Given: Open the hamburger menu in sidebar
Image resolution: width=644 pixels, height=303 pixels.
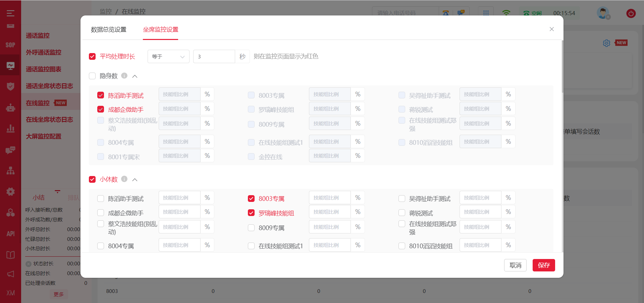Looking at the screenshot, I should (x=10, y=13).
